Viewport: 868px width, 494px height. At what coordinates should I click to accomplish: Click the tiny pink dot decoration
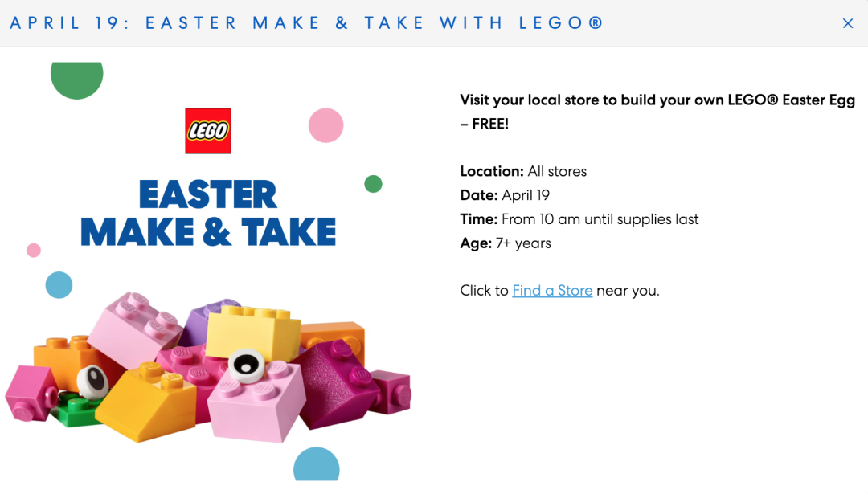[x=34, y=251]
